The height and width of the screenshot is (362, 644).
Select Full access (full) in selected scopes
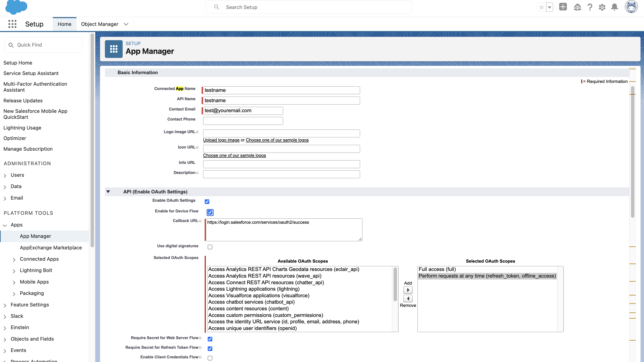click(437, 269)
